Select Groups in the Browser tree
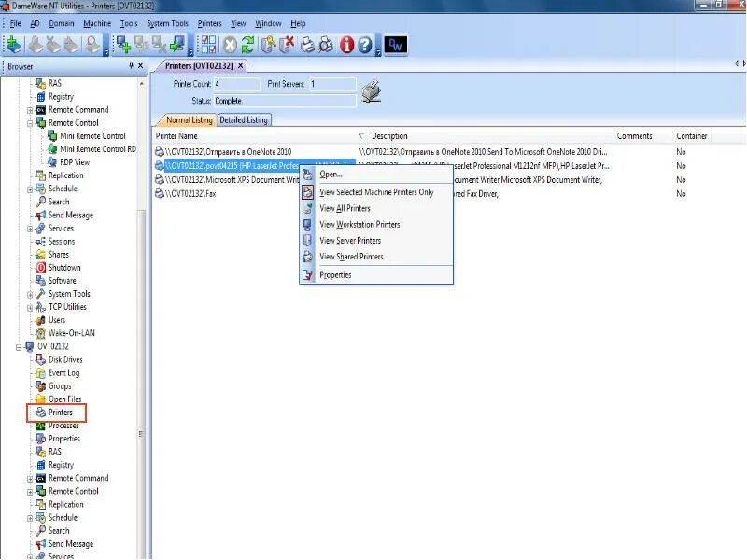 coord(60,386)
